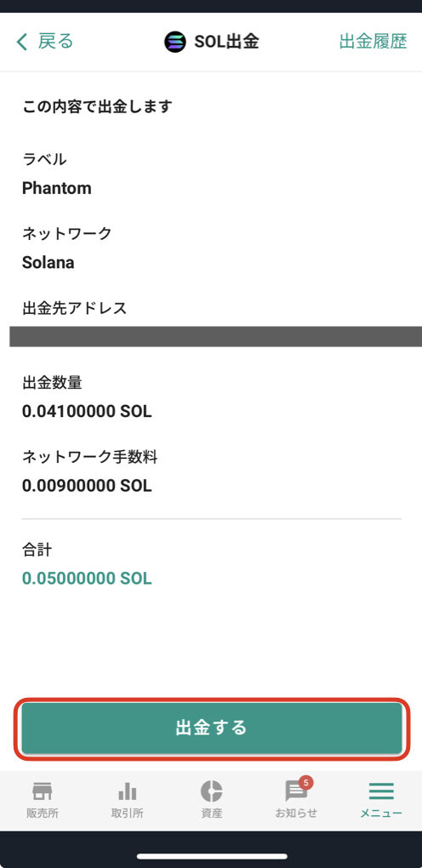Tap the メニュー hamburger icon

coord(381,791)
